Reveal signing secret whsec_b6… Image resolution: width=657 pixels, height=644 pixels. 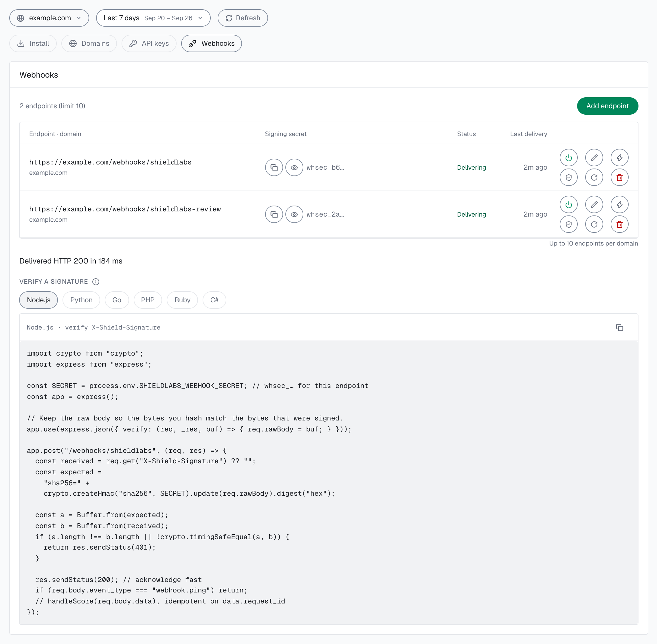(294, 167)
